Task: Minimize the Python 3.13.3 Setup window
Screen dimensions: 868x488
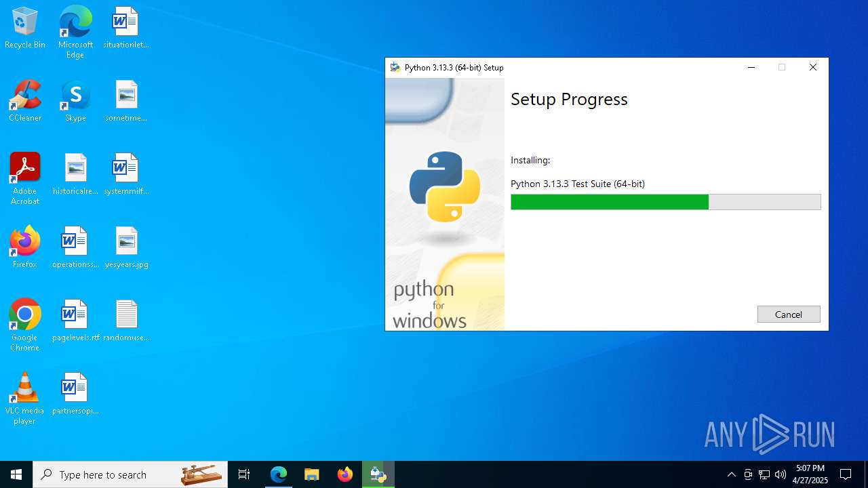Action: pos(751,67)
